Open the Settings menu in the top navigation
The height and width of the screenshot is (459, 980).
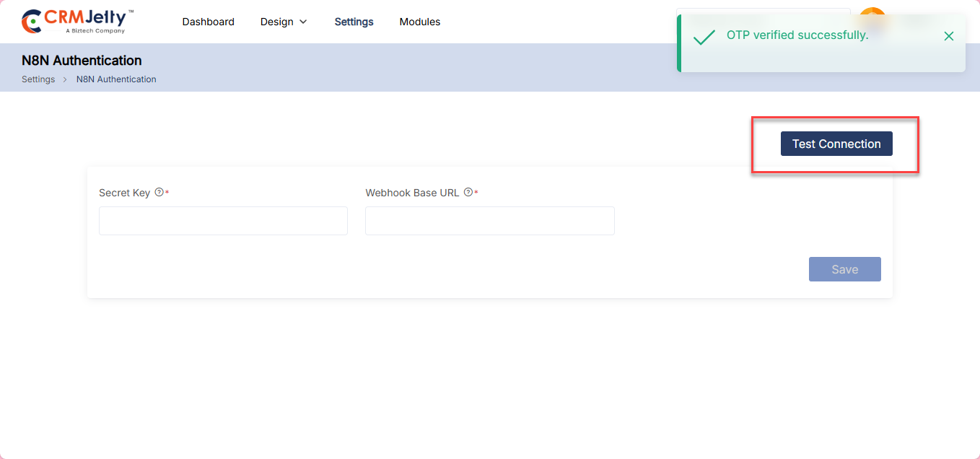(x=354, y=22)
